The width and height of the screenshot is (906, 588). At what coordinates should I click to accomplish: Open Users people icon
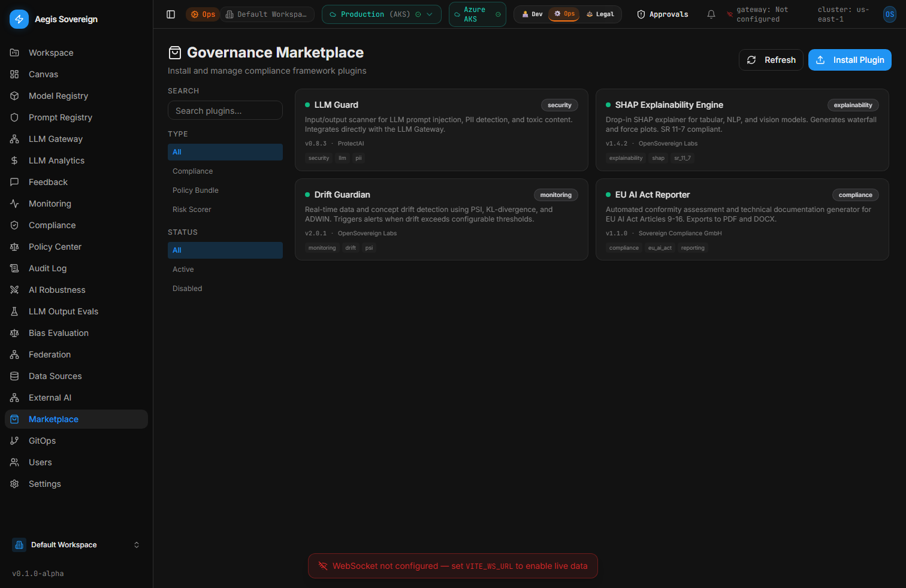tap(14, 462)
